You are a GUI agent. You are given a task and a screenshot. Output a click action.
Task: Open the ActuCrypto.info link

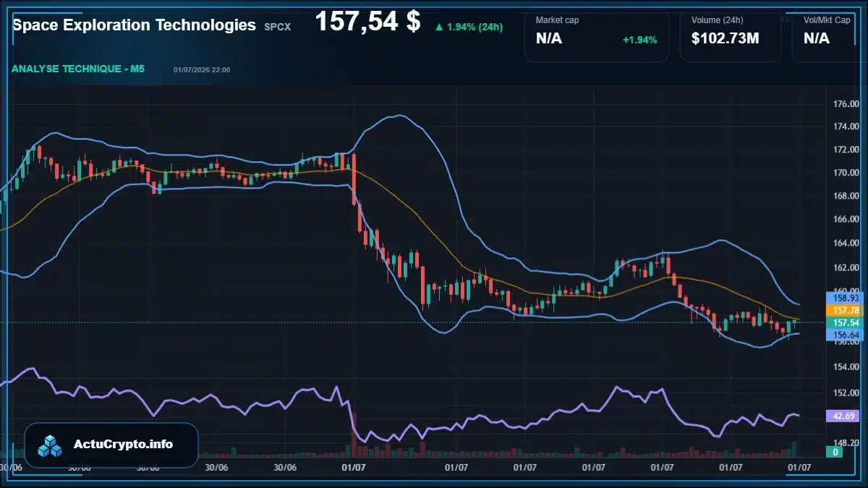[124, 445]
